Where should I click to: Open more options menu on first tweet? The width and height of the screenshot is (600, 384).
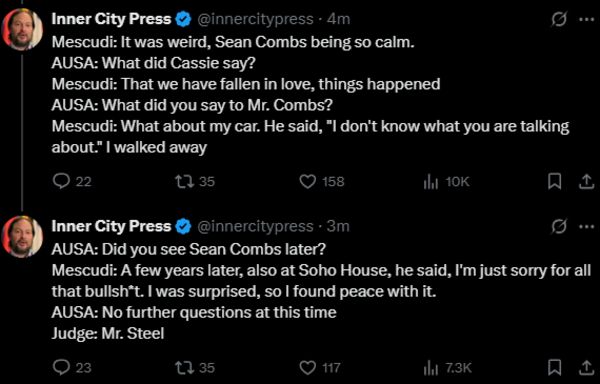[587, 19]
